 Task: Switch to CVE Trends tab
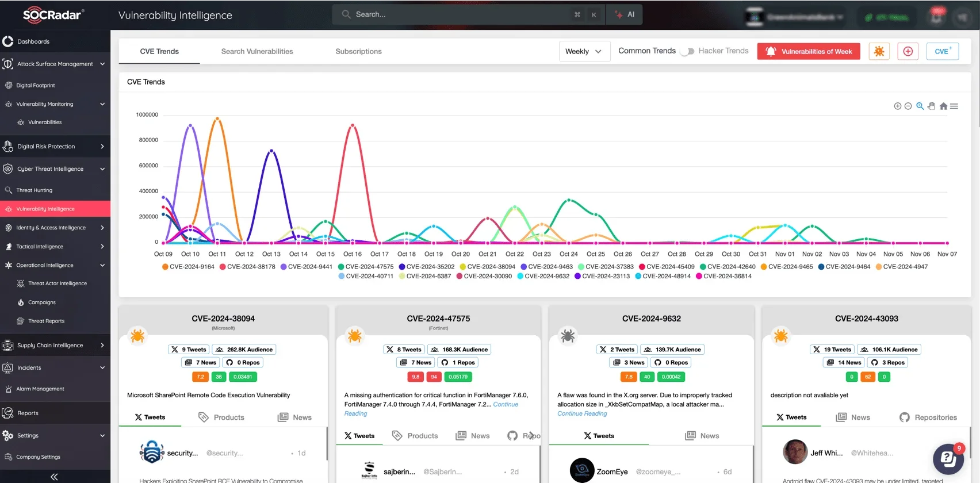pyautogui.click(x=159, y=51)
